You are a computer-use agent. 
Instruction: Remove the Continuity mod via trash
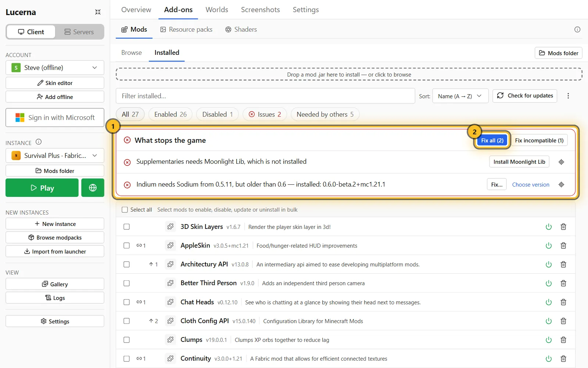coord(563,358)
